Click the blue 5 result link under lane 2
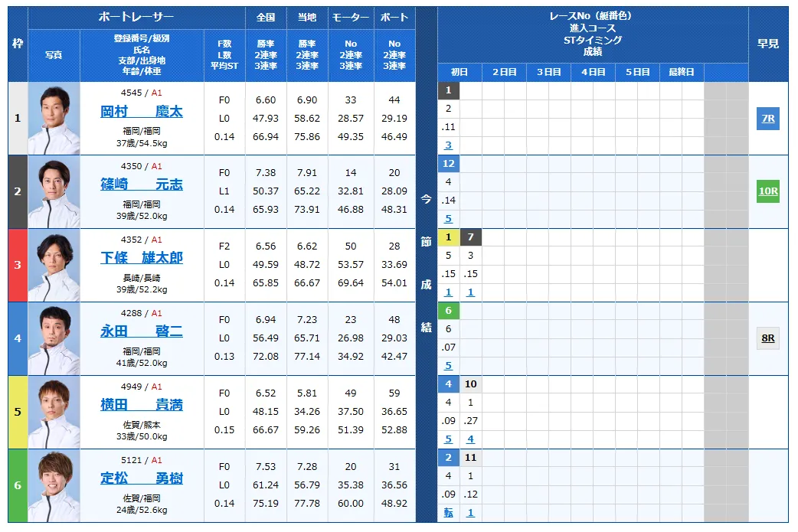Image resolution: width=798 pixels, height=532 pixels. [448, 217]
